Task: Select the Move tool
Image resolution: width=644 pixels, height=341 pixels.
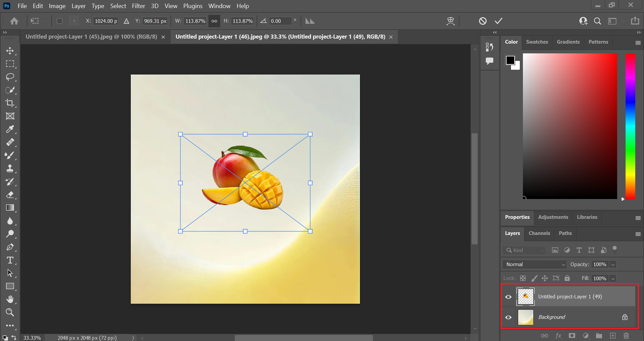Action: point(10,51)
